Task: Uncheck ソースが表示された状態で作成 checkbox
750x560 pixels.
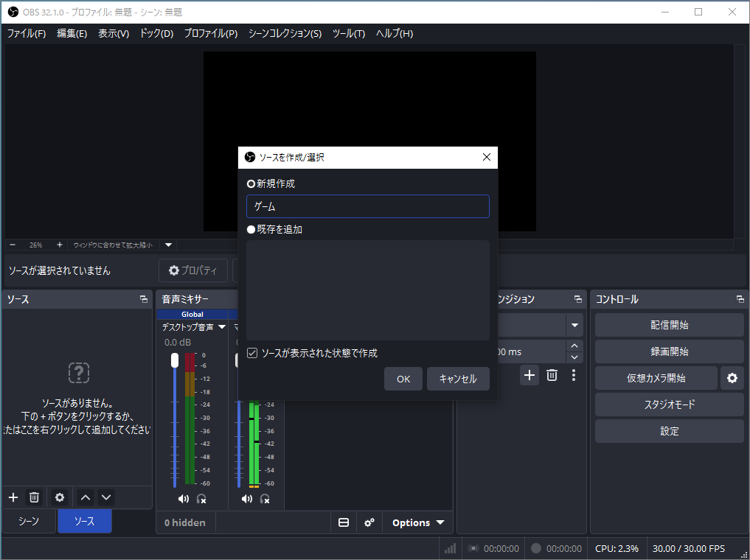Action: pyautogui.click(x=252, y=353)
